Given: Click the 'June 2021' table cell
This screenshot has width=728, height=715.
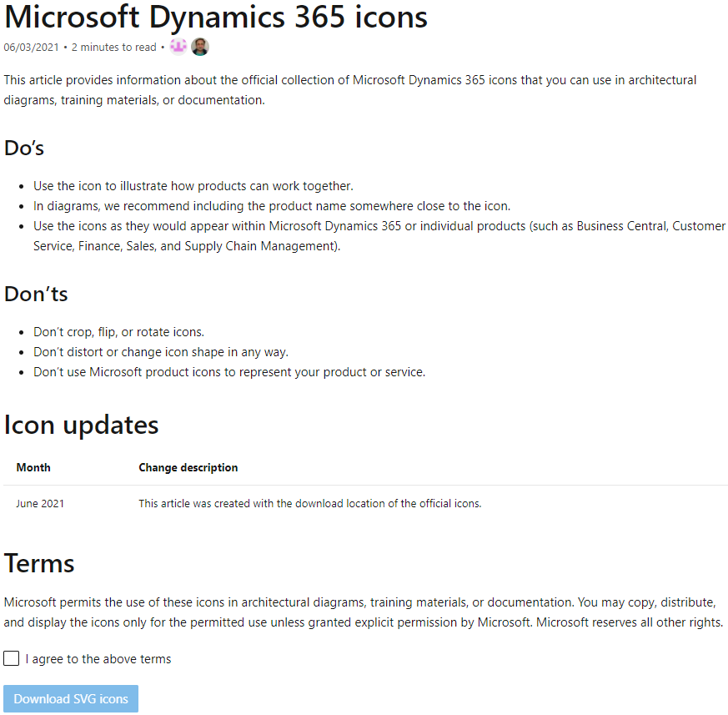Looking at the screenshot, I should (40, 504).
